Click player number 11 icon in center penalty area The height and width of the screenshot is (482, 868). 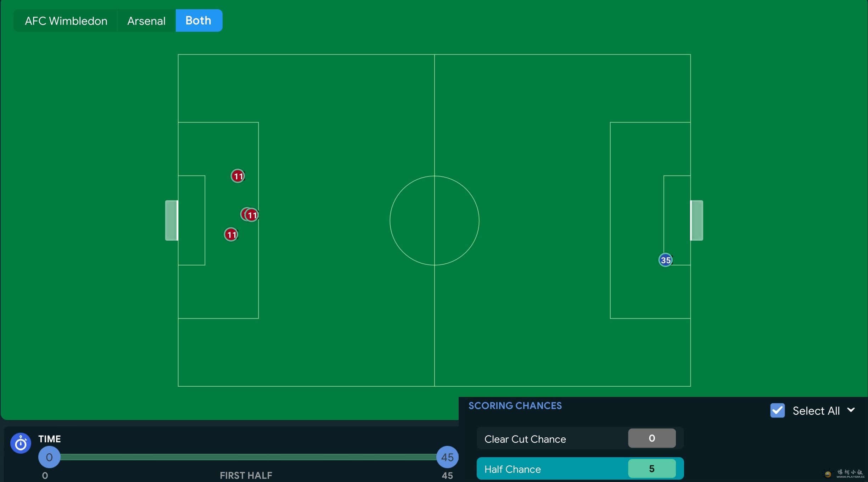pyautogui.click(x=249, y=214)
